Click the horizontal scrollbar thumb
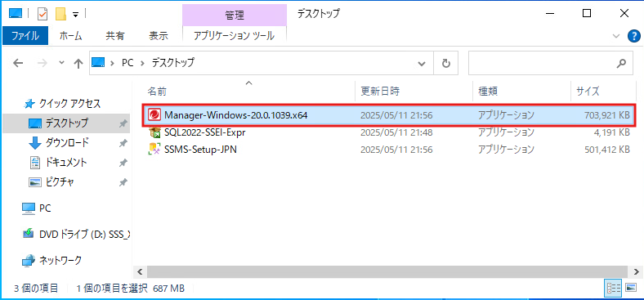This screenshot has width=644, height=300. 387,272
